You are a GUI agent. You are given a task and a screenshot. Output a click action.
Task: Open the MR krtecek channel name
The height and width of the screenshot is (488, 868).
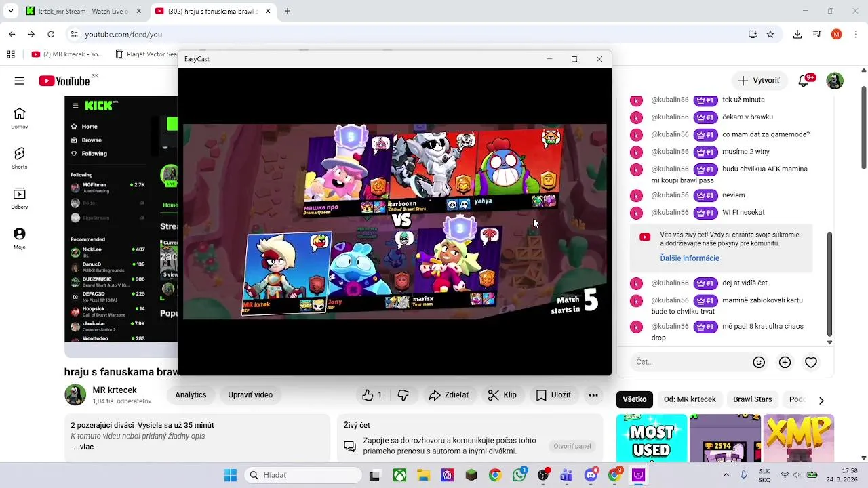pyautogui.click(x=115, y=390)
